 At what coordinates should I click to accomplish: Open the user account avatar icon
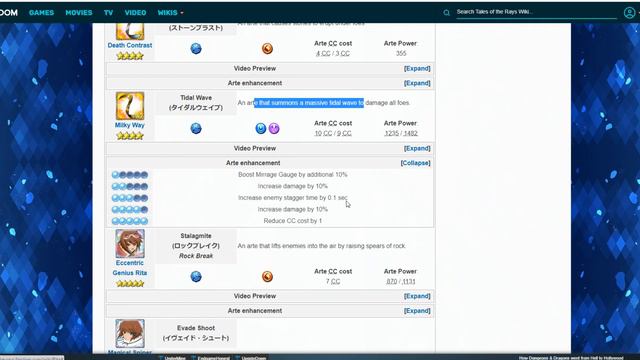point(629,13)
